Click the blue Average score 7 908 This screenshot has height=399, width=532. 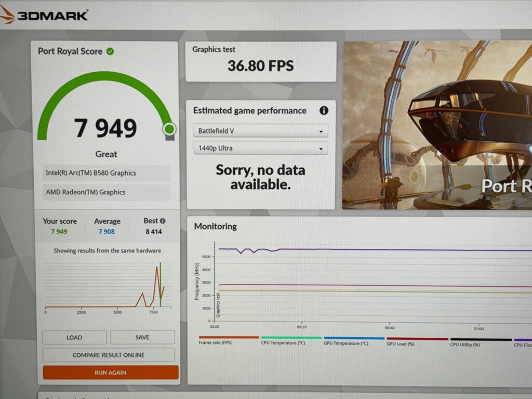(x=107, y=231)
